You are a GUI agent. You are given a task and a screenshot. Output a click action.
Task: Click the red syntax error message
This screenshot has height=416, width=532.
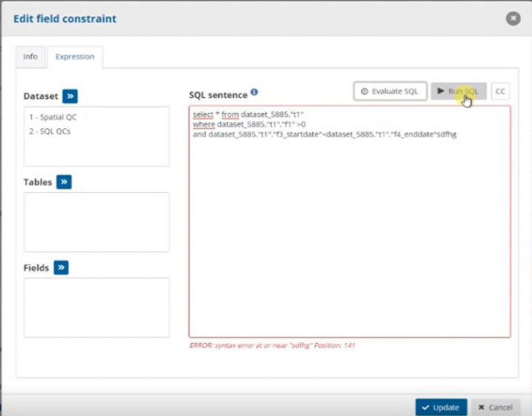tap(272, 345)
